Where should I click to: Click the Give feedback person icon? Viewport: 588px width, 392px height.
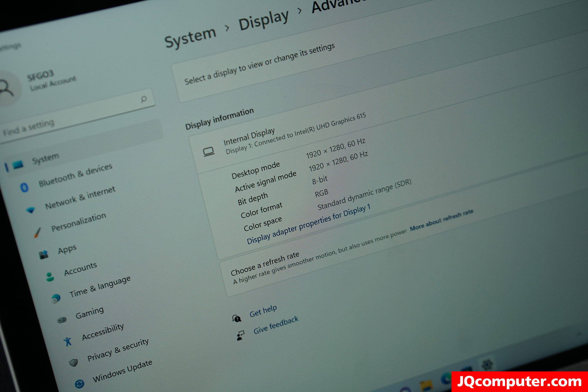(240, 336)
